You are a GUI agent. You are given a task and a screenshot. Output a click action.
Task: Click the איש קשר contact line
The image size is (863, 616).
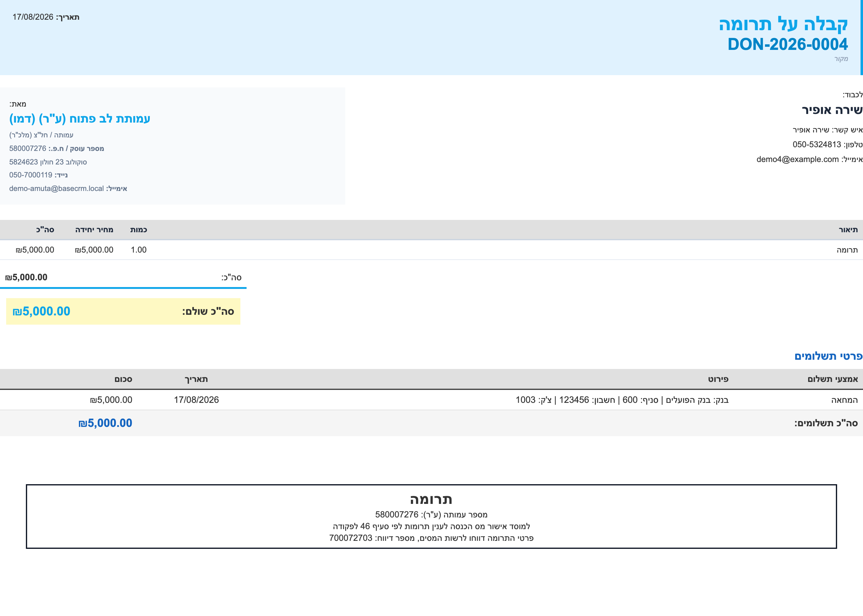click(x=828, y=130)
